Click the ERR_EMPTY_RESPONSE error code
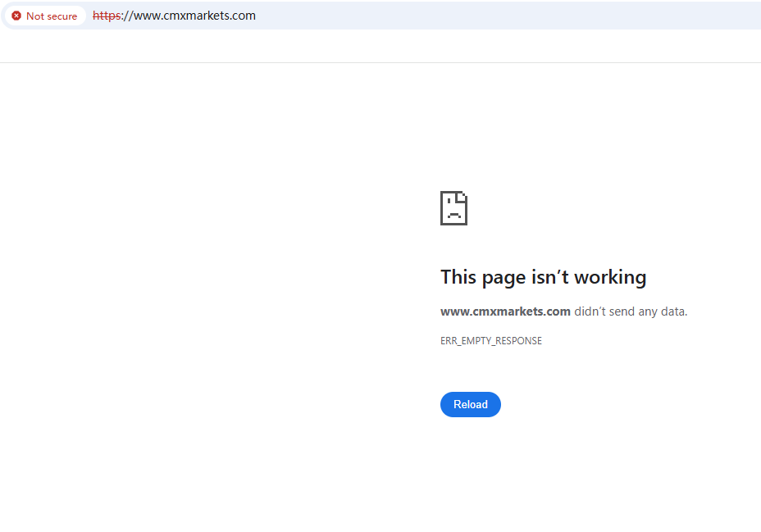761x532 pixels. (x=490, y=341)
